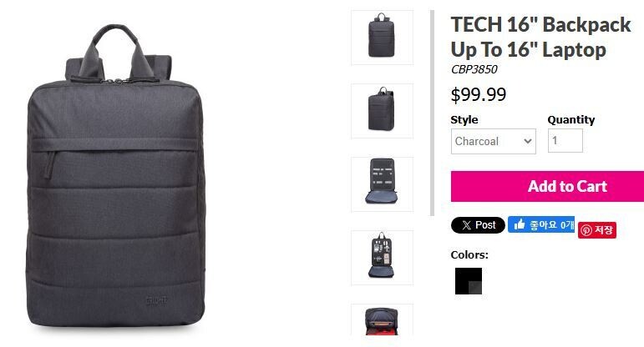Click the thumbnail strip vertical scrollbar
This screenshot has width=644, height=347.
point(432,113)
